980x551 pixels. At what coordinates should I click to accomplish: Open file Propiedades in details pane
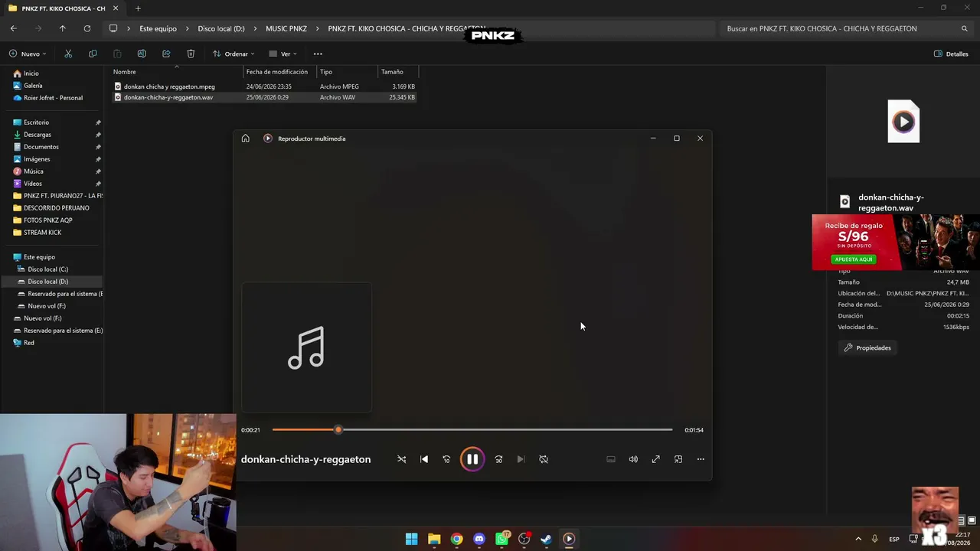click(x=867, y=347)
